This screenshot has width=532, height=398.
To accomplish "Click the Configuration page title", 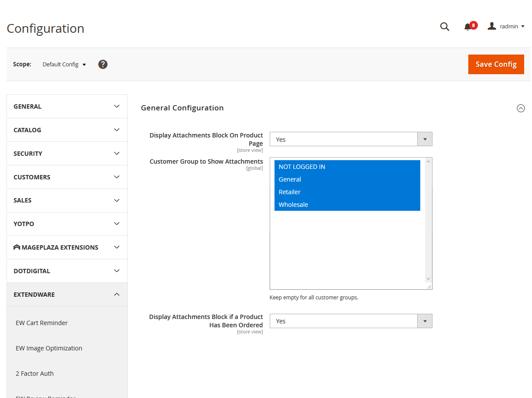I will click(x=45, y=28).
